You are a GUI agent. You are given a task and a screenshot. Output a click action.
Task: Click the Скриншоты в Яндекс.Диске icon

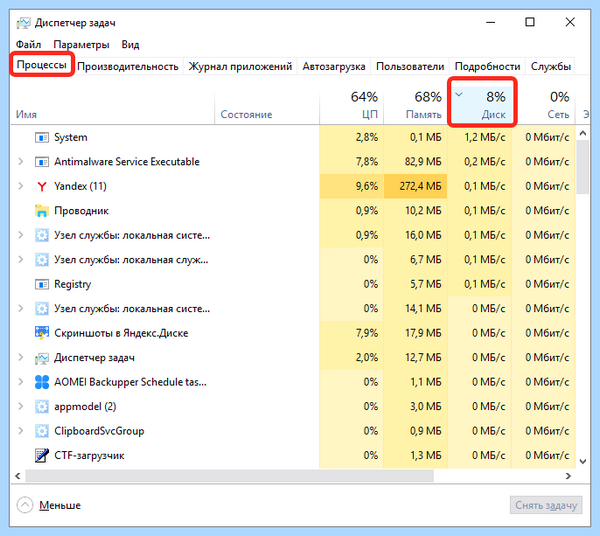(x=42, y=333)
